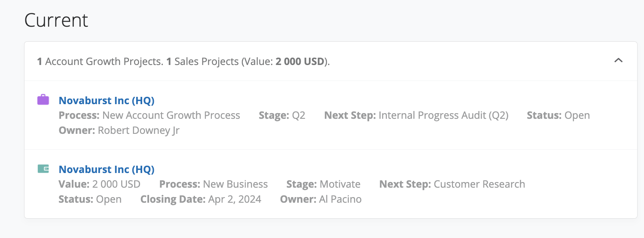Click the purple briefcase account growth icon

coord(43,100)
